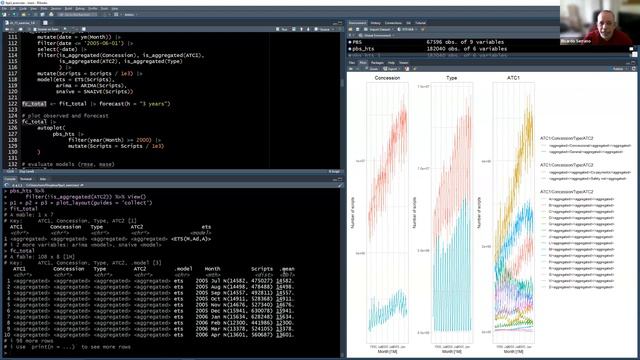Screen dimensions: 640x360
Task: Save the current script with editor disk icon
Action: pos(29,29)
